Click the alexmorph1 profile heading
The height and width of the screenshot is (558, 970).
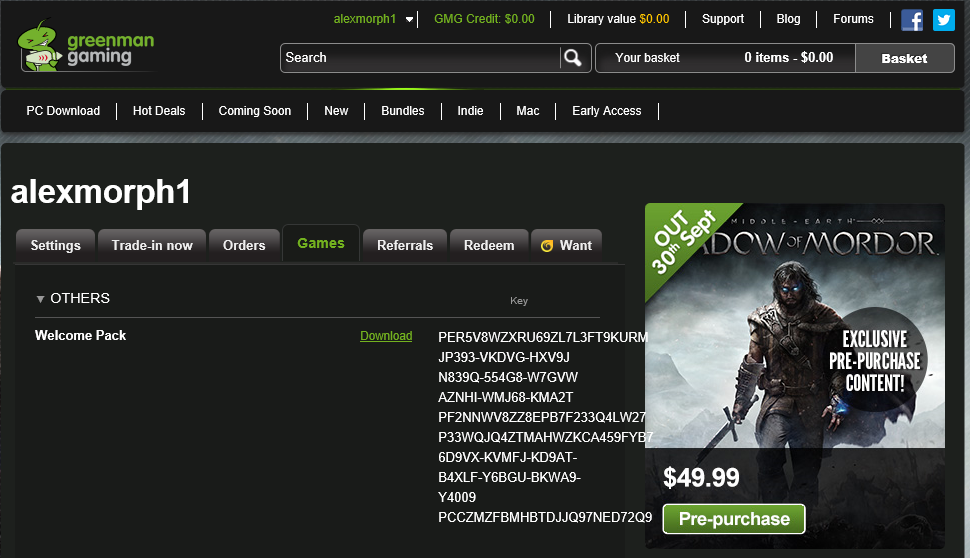pos(100,192)
